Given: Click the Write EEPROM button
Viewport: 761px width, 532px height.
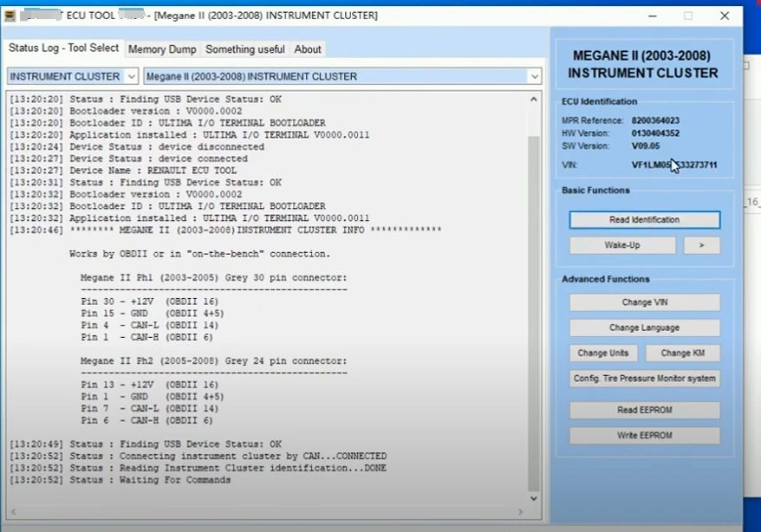Looking at the screenshot, I should tap(644, 435).
